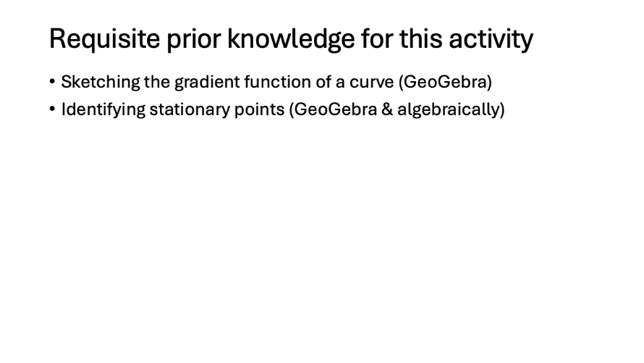The width and height of the screenshot is (644, 363).
Task: Click the first bullet marker dot
Action: click(53, 82)
